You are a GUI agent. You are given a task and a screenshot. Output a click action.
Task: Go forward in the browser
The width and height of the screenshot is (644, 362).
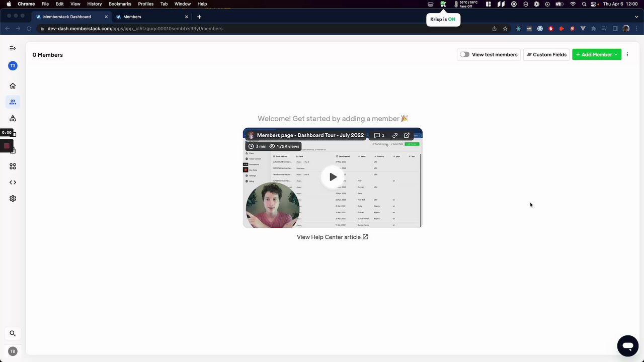tap(18, 29)
